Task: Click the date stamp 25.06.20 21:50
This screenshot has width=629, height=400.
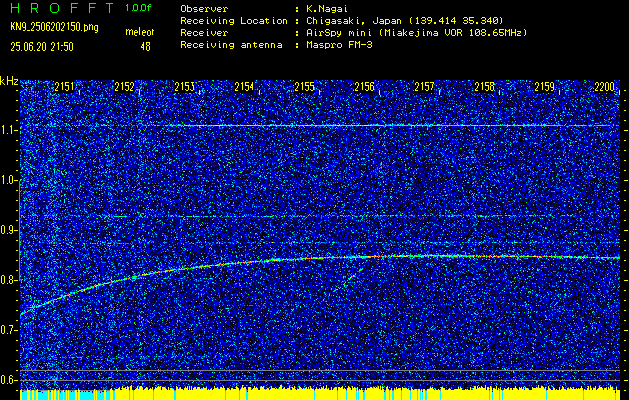Action: [42, 47]
